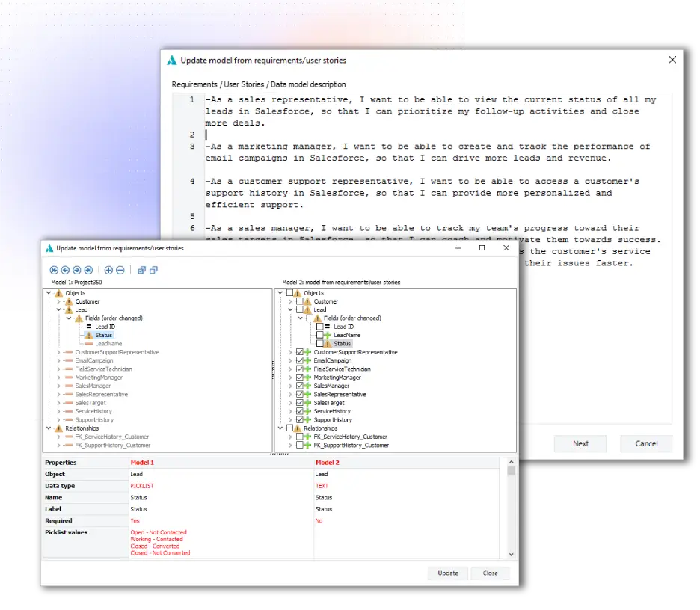This screenshot has height=610, width=700.
Task: Click the 'Closed - Not Converted' picklist value
Action: pos(160,553)
